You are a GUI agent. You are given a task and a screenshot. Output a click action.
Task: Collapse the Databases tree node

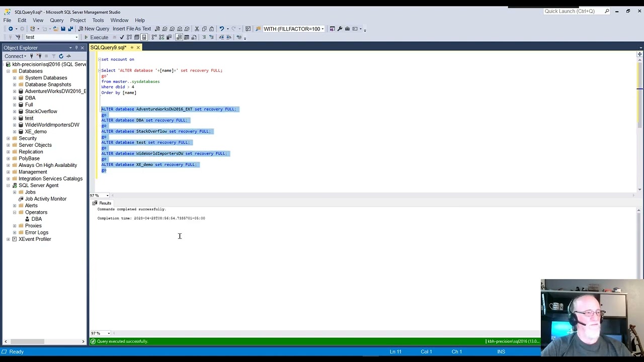[8, 71]
